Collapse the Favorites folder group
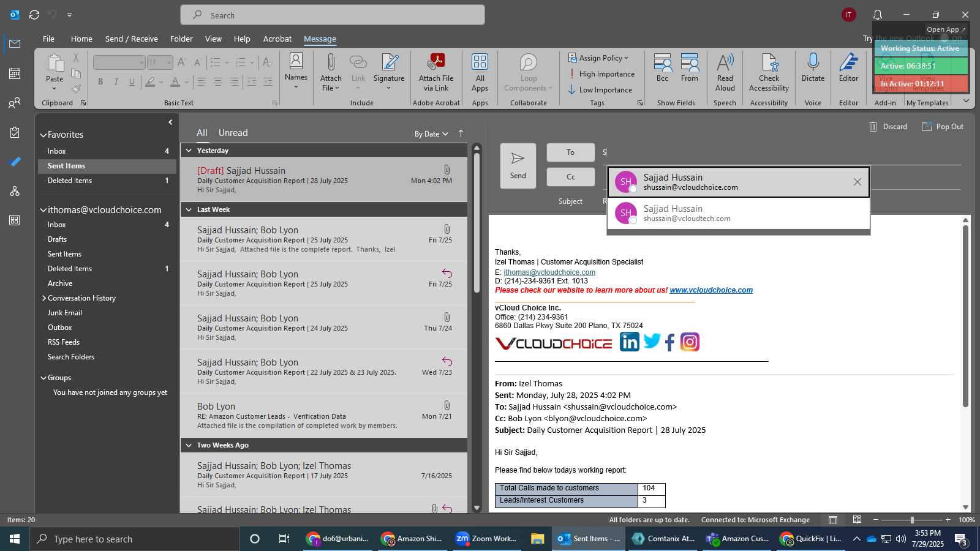This screenshot has width=980, height=551. (x=43, y=135)
